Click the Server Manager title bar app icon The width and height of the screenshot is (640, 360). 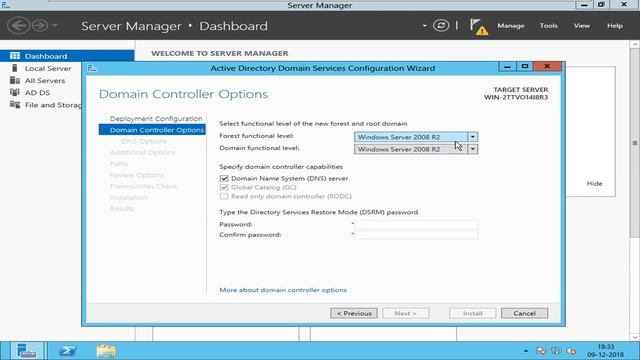pos(6,5)
